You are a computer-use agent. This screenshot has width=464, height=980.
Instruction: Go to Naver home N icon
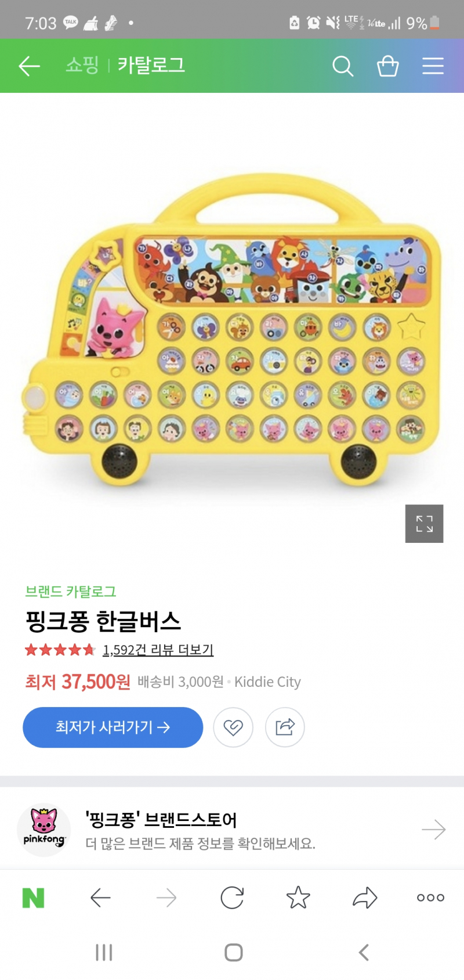click(33, 898)
